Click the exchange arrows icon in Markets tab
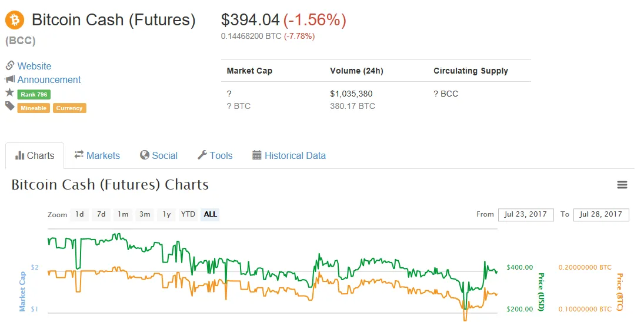The height and width of the screenshot is (322, 644). pos(79,155)
